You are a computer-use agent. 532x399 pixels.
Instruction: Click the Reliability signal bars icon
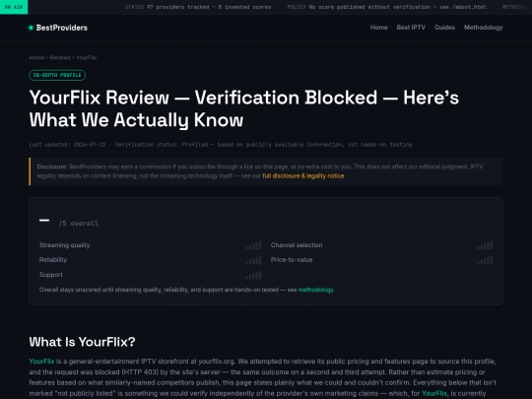click(x=253, y=260)
